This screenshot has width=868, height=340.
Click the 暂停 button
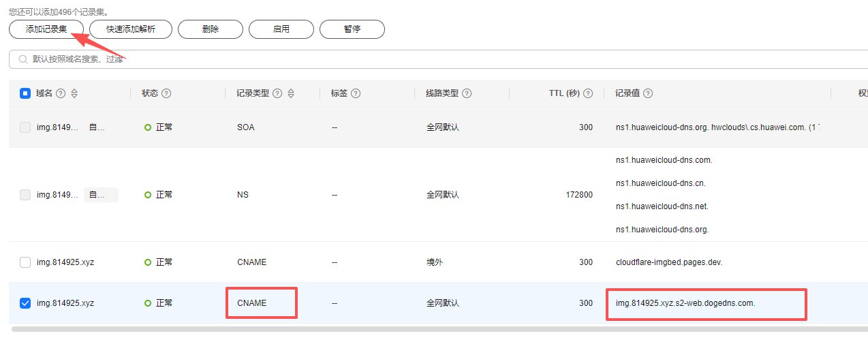click(x=352, y=29)
